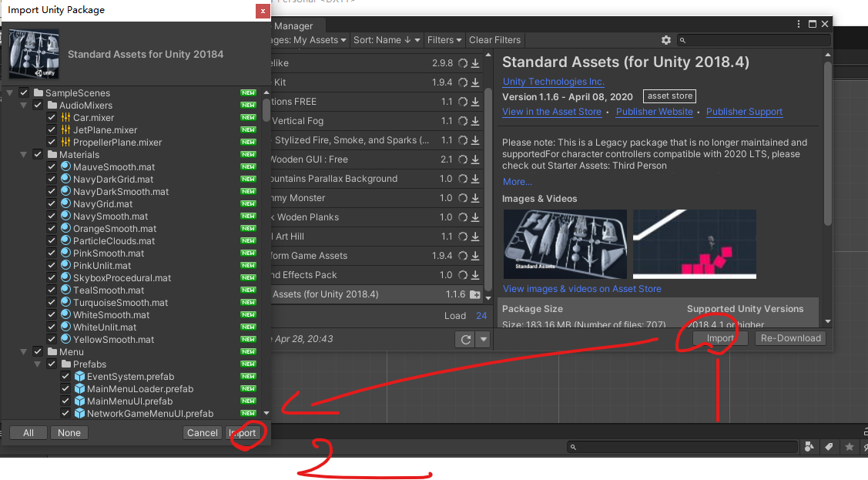Click download icon on Art Hill row

click(475, 237)
